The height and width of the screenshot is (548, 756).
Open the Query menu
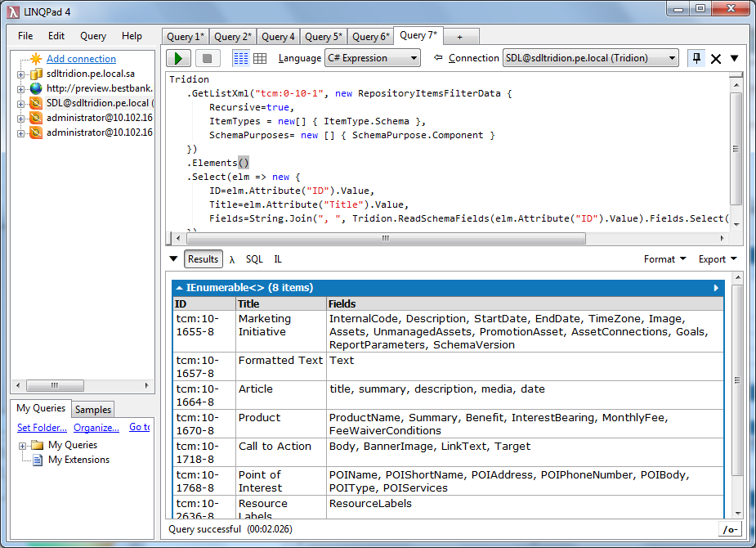(93, 36)
